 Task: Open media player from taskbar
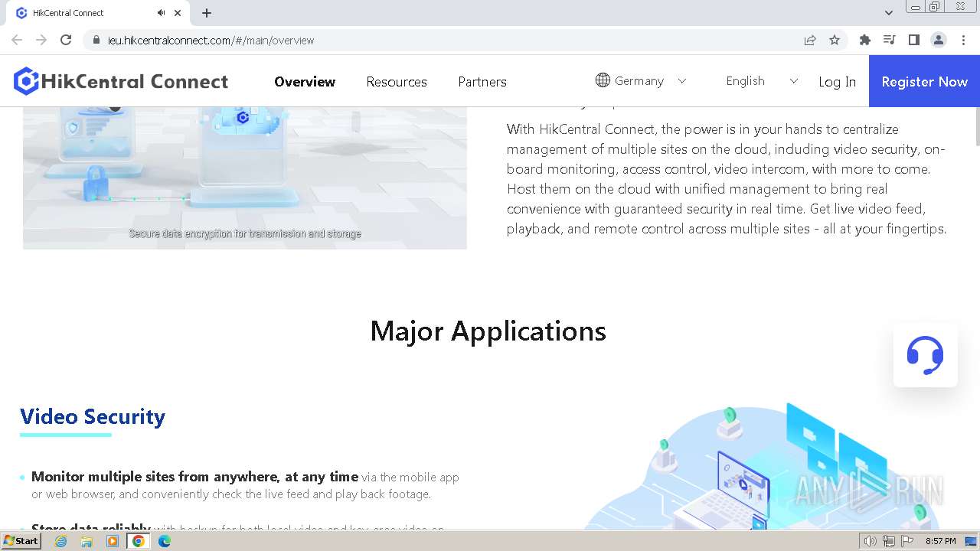click(113, 541)
